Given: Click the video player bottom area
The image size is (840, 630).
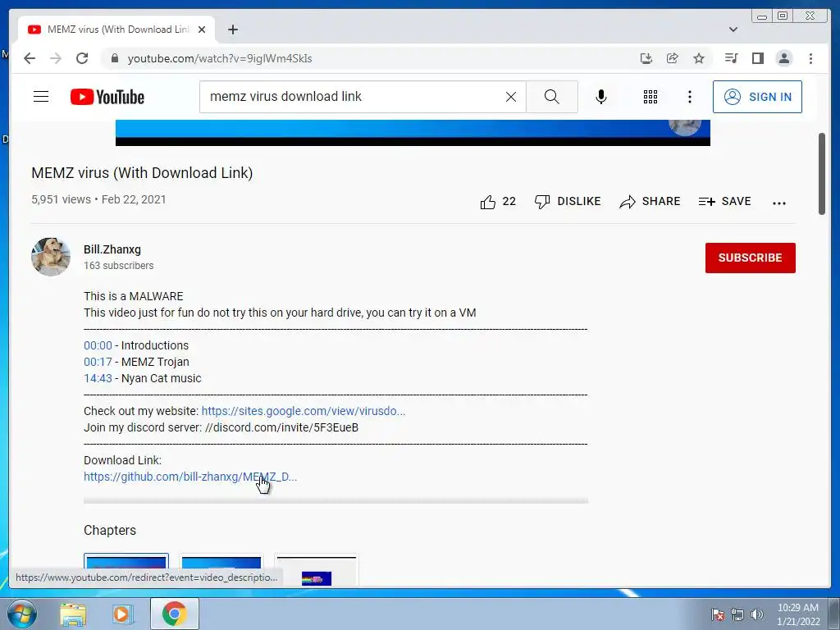Looking at the screenshot, I should click(x=413, y=132).
